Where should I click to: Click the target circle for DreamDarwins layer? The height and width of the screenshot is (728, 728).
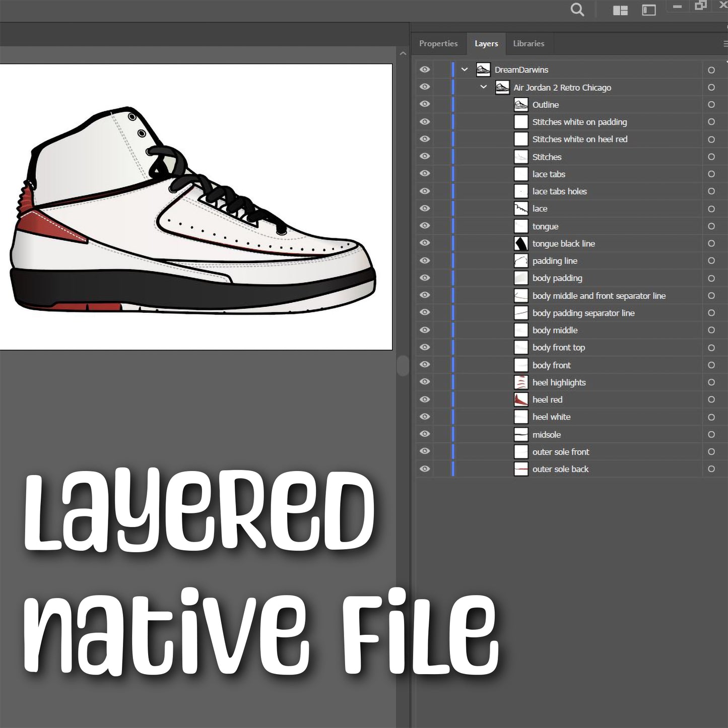pyautogui.click(x=711, y=70)
